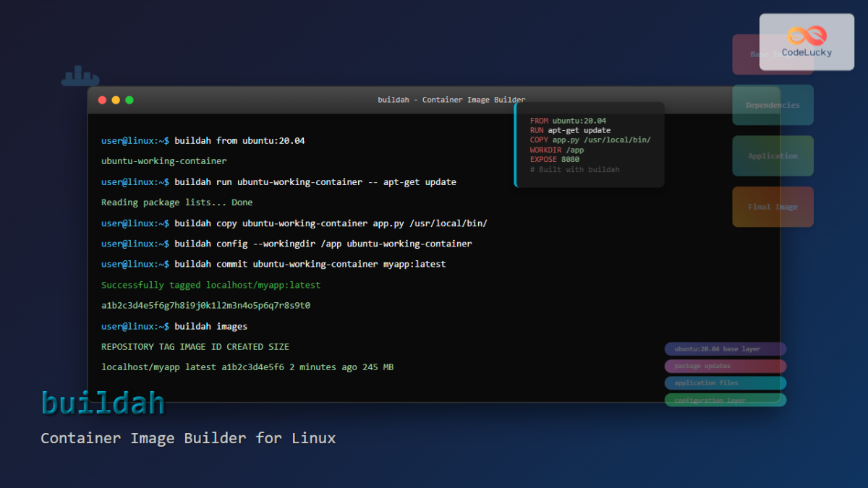Click the Final Image stage badge
868x488 pixels.
click(773, 206)
